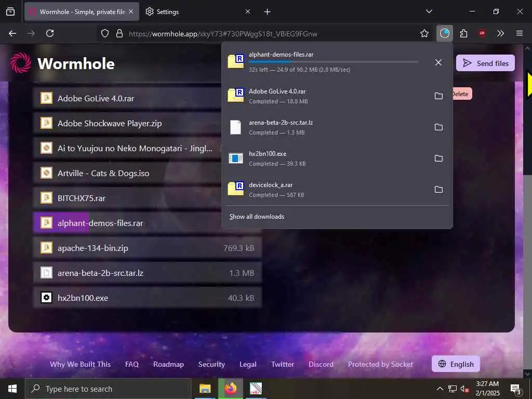The image size is (532, 399).
Task: Click the Artville iso disc icon
Action: click(46, 173)
